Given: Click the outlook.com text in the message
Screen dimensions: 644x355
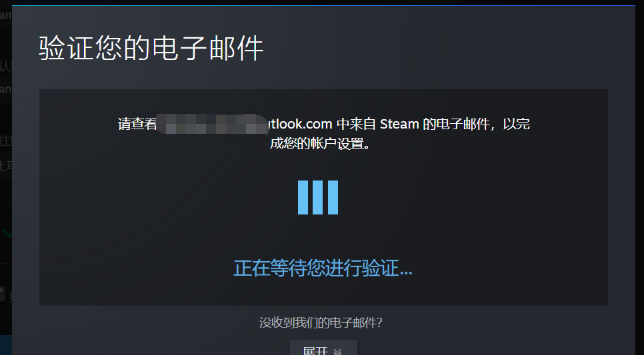Looking at the screenshot, I should point(300,123).
